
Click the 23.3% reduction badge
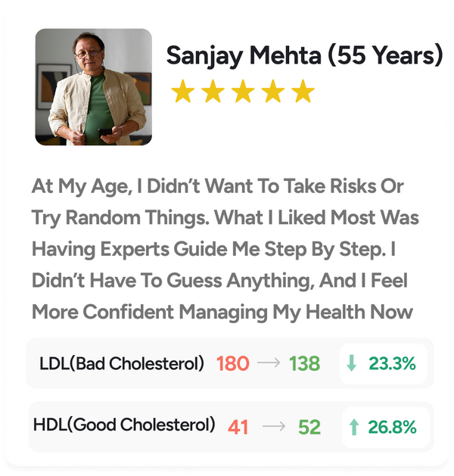(x=384, y=363)
